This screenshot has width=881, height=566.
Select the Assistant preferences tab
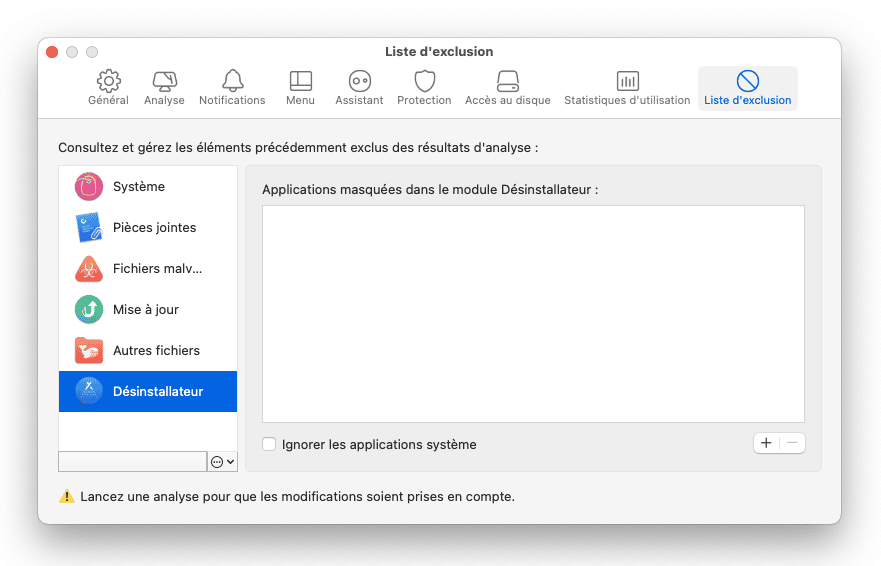[359, 88]
